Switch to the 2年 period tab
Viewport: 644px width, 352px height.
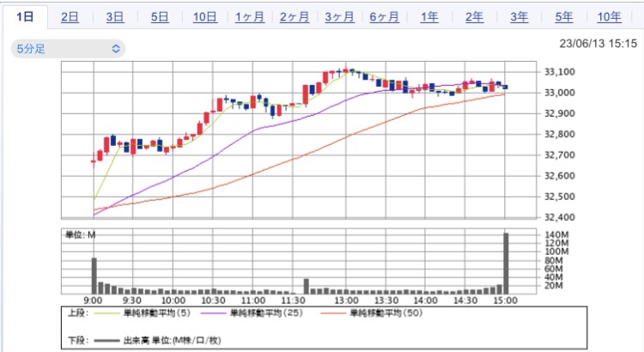(474, 17)
